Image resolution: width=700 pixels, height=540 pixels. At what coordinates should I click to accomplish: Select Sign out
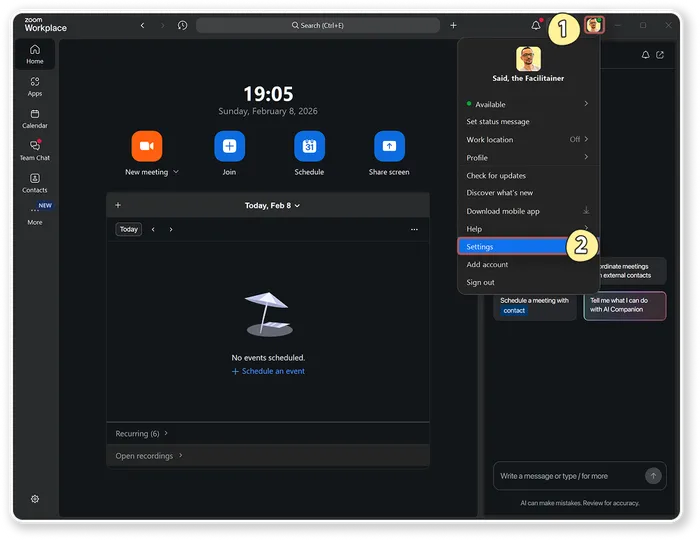coord(528,282)
